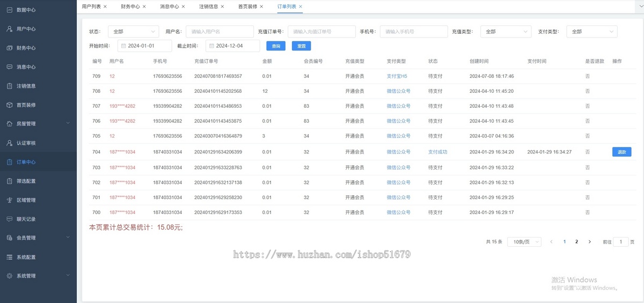
Task: Open the 充值类型 dropdown
Action: click(x=506, y=32)
